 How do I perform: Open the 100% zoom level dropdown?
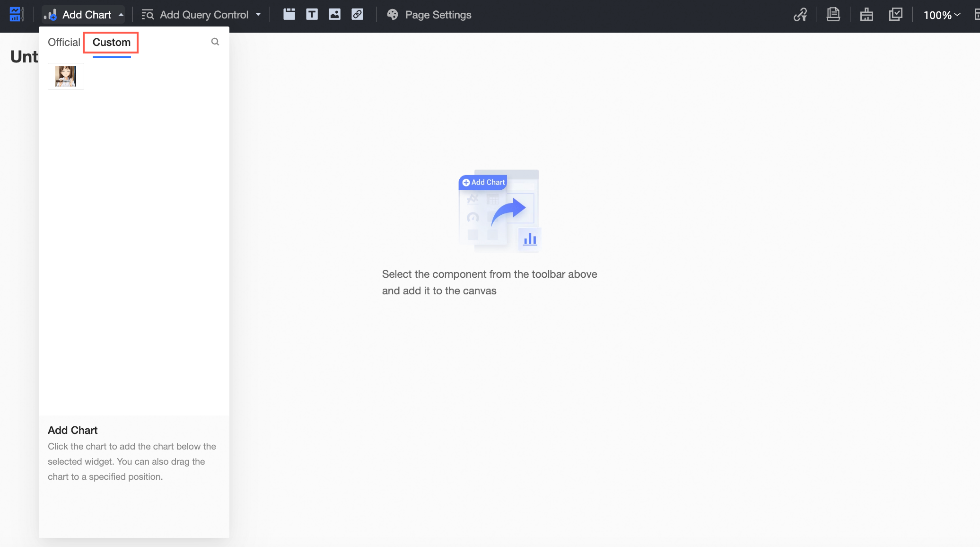click(942, 15)
